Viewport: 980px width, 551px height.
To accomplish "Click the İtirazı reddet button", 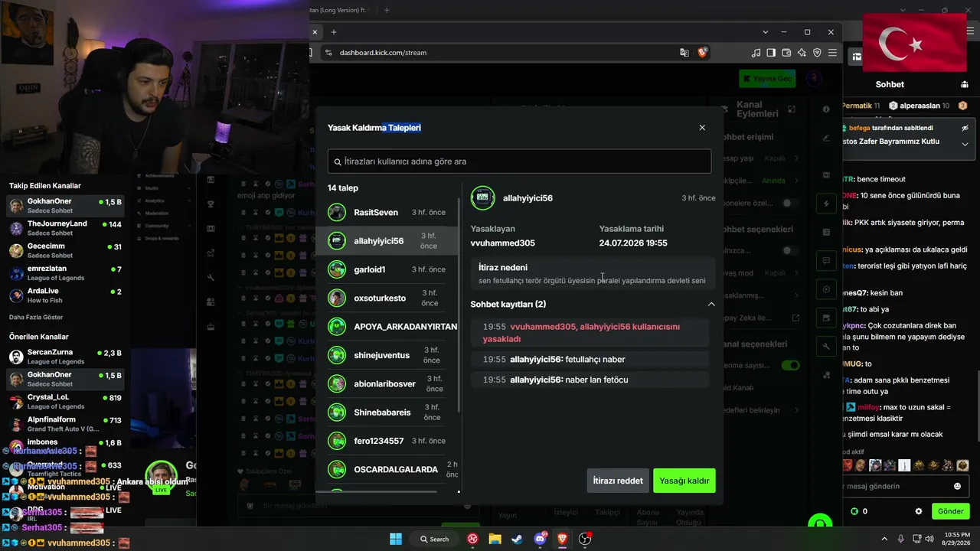I will pos(618,481).
